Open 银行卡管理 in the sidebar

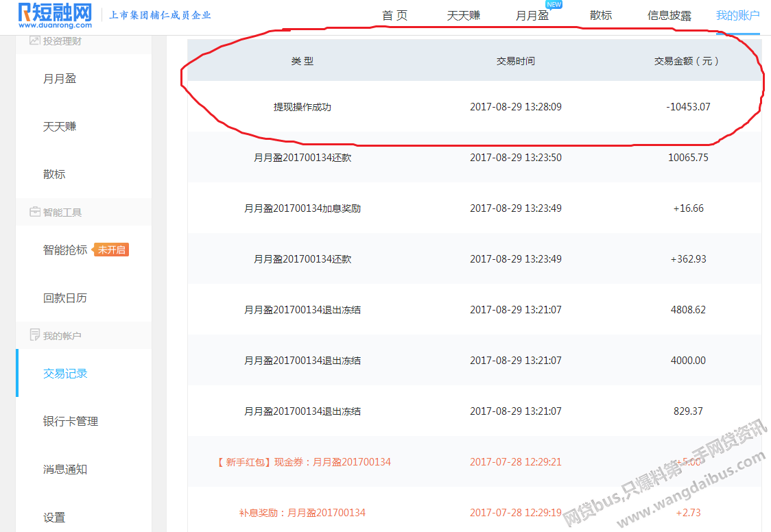click(71, 422)
